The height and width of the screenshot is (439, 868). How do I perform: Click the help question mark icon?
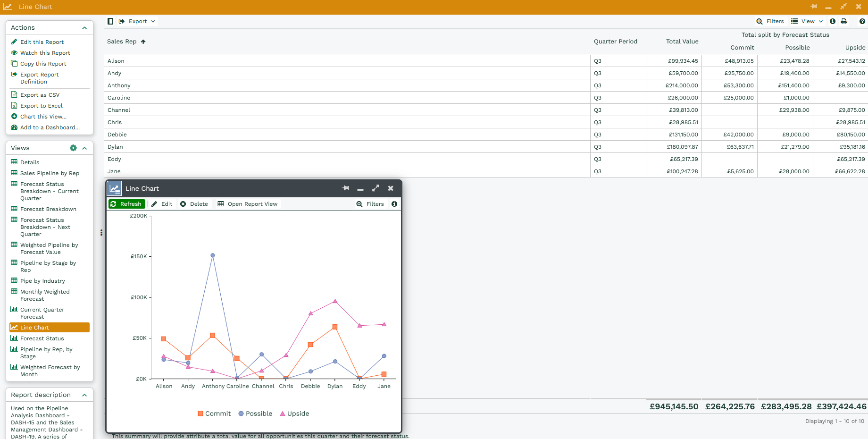(x=862, y=21)
